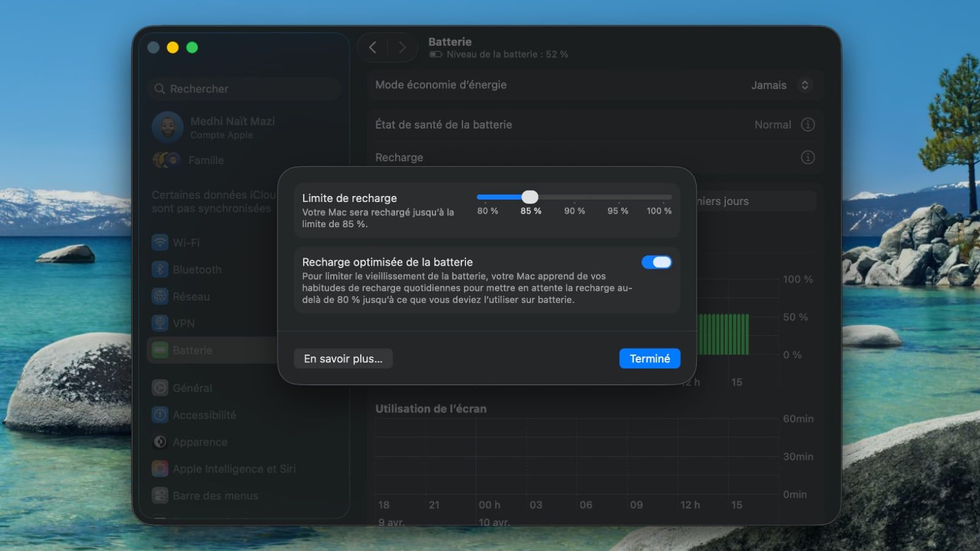The width and height of the screenshot is (980, 551).
Task: Click the green Batterie sidebar icon
Action: coord(160,350)
